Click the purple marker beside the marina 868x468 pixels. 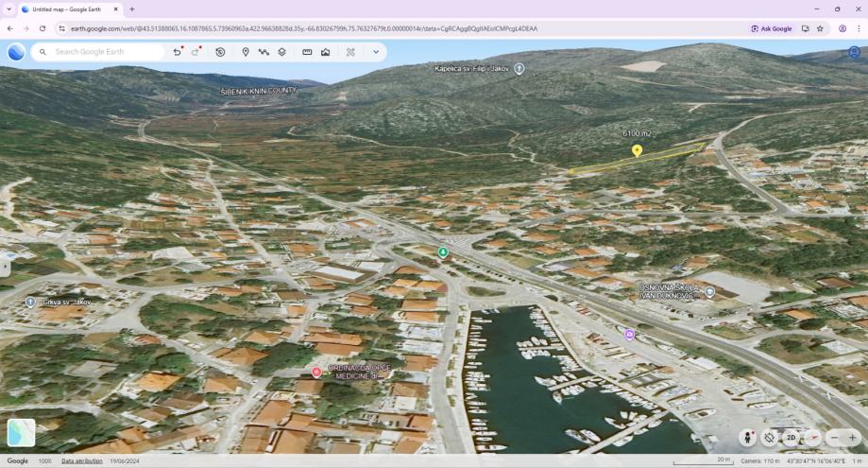[x=629, y=334]
